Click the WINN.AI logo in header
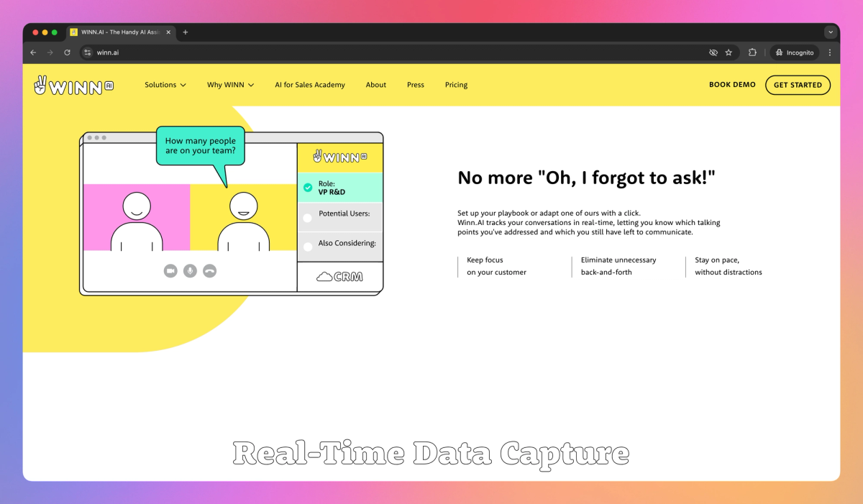 click(73, 85)
